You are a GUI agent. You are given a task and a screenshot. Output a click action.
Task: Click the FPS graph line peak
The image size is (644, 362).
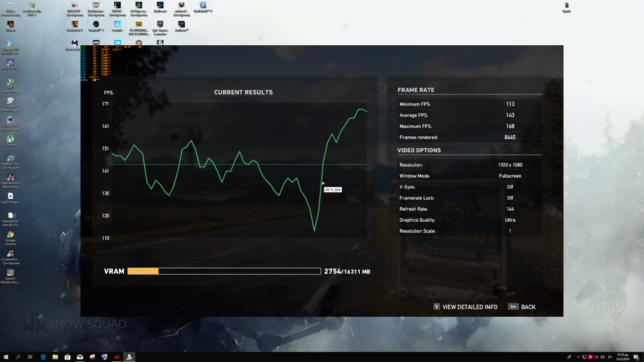pyautogui.click(x=360, y=109)
